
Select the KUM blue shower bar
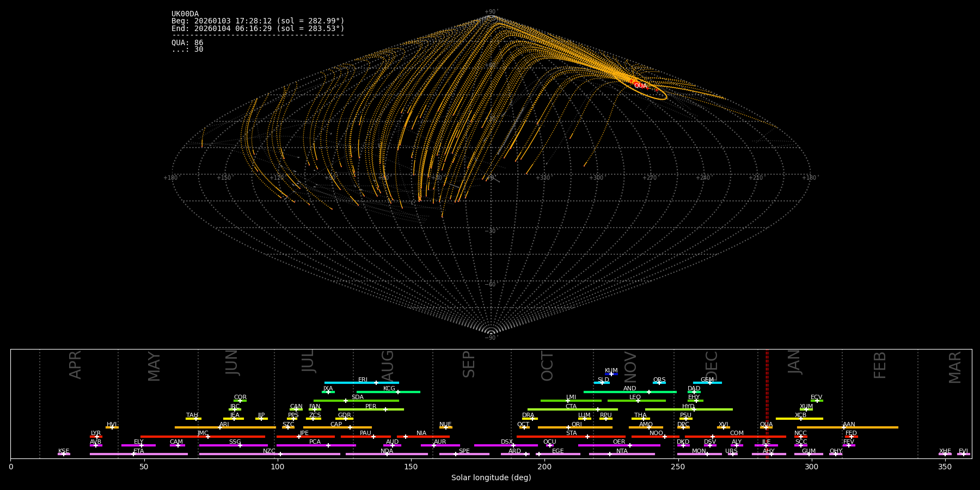click(x=611, y=374)
